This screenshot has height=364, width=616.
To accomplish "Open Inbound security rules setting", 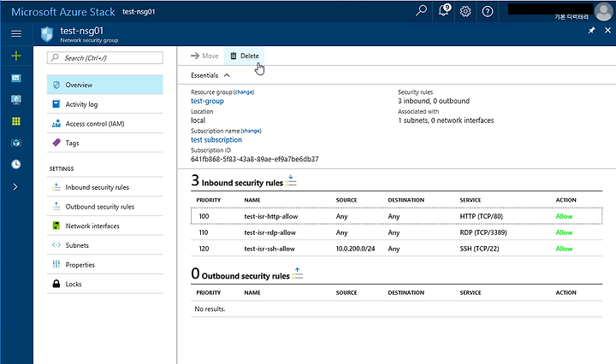I will (105, 187).
